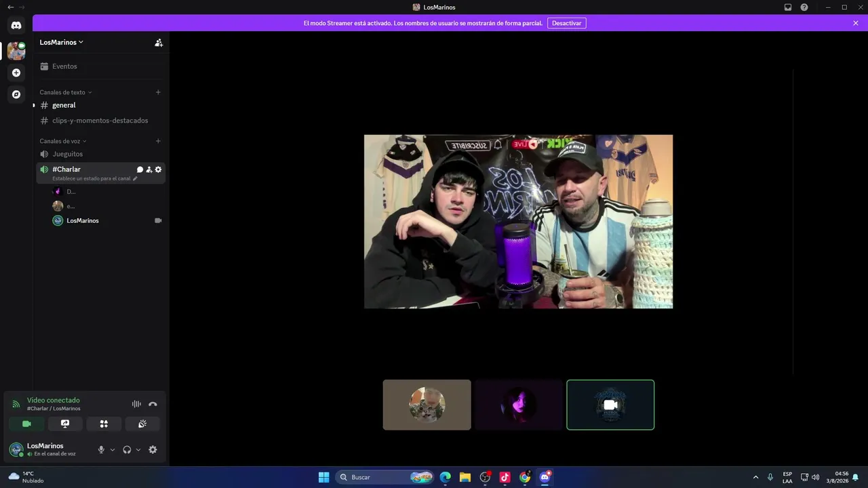Open the help question mark icon

804,7
